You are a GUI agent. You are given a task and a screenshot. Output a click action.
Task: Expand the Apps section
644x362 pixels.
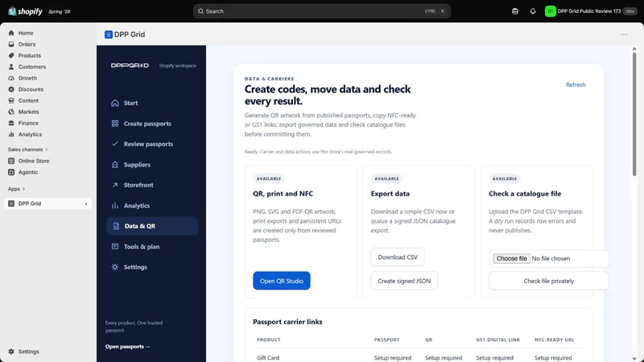(16, 189)
